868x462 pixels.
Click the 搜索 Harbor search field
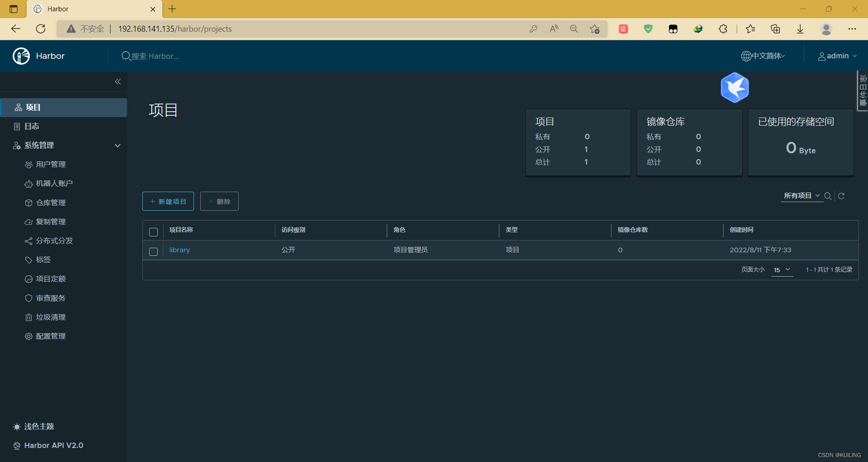156,56
